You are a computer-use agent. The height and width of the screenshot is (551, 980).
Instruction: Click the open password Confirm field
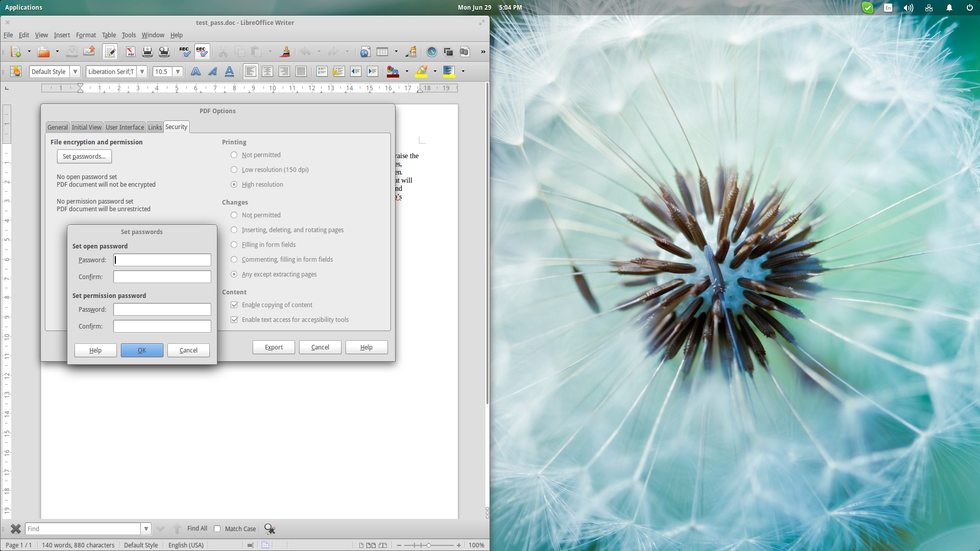point(162,277)
